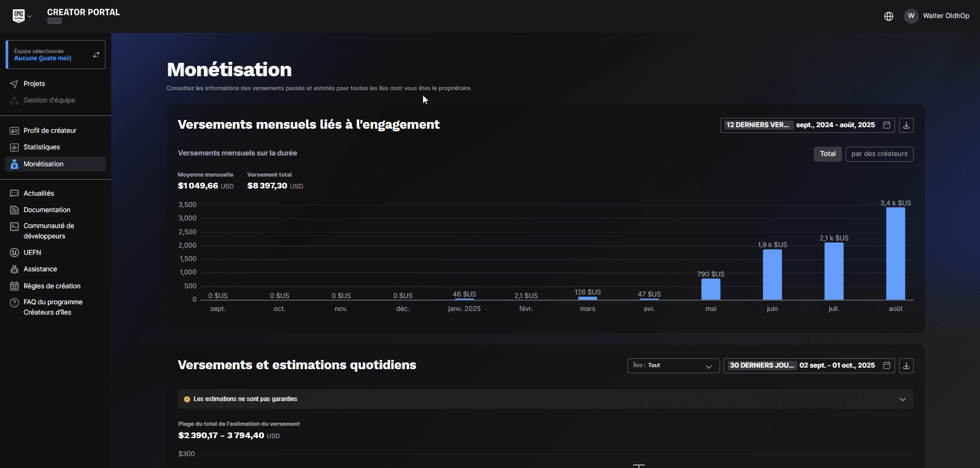Click the FAQ question mark icon
980x468 pixels.
pos(14,303)
